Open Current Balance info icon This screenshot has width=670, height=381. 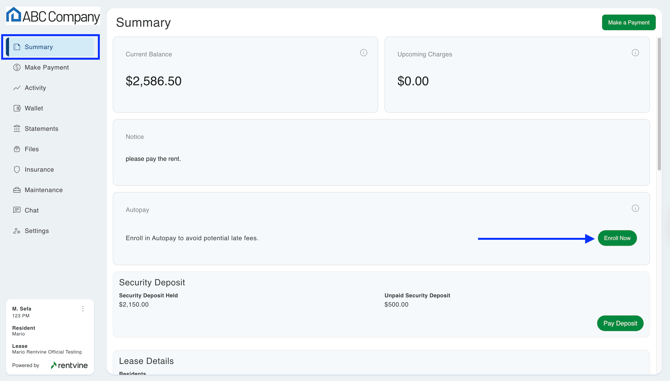(x=364, y=53)
